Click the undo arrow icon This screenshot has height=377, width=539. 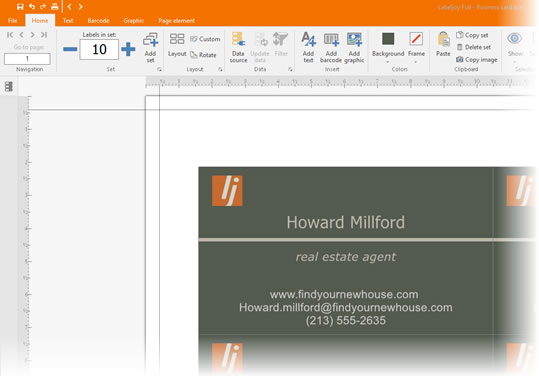[x=32, y=6]
